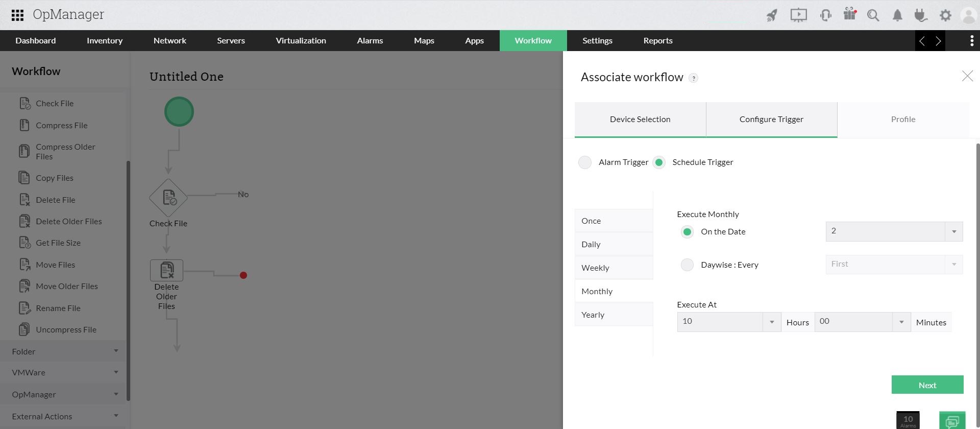Expand the Folder section in sidebar

(x=63, y=351)
